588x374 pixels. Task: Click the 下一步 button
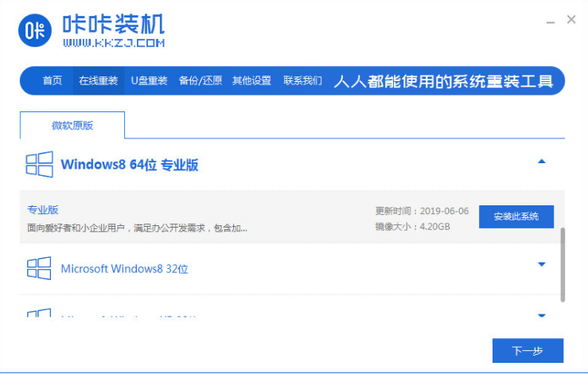[x=527, y=350]
